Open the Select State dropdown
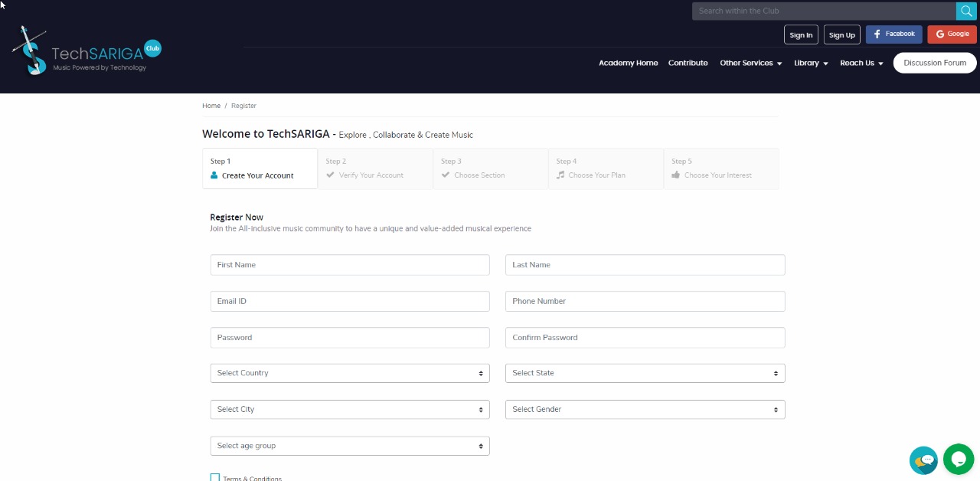This screenshot has height=481, width=980. (645, 373)
